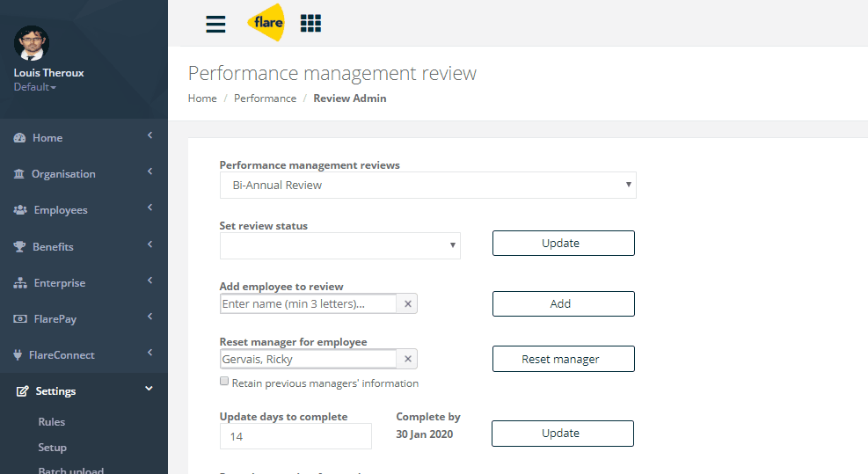Open the Setup settings submenu item
The width and height of the screenshot is (868, 474).
[52, 448]
